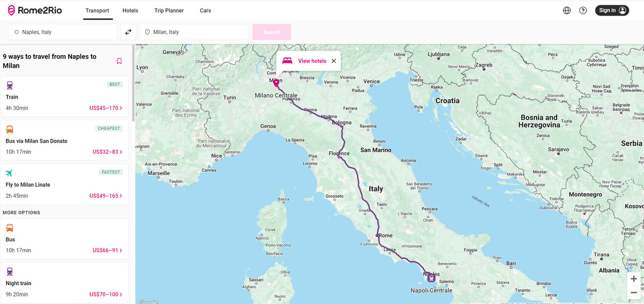Zoom in on the map
Screen dimensions: 644x304
click(634, 279)
